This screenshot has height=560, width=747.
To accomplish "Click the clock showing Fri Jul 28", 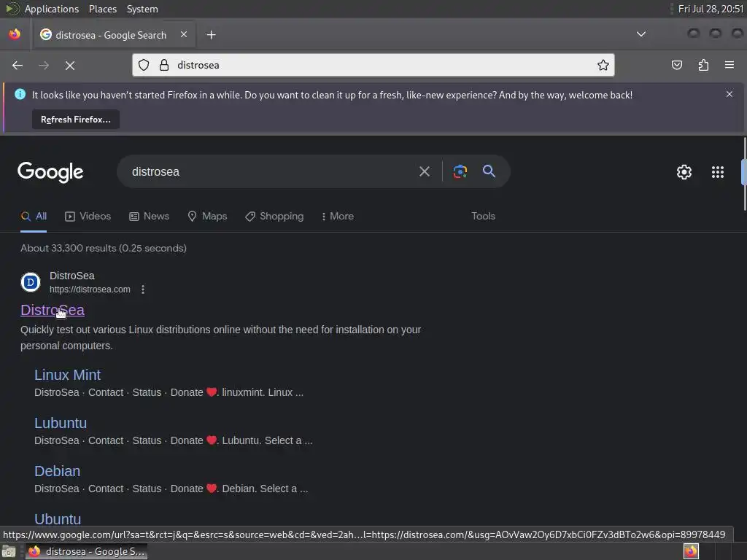I will pos(711,9).
